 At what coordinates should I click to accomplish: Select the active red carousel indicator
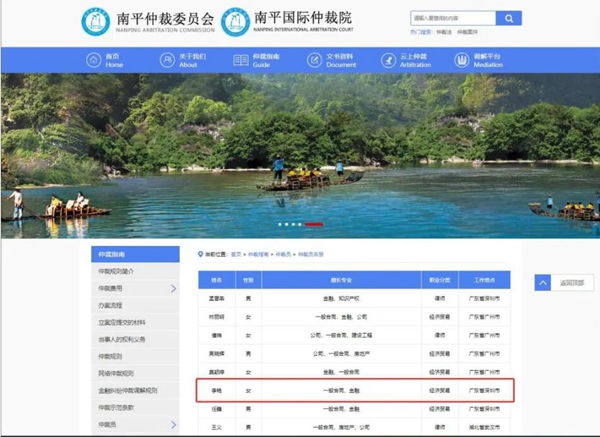[x=313, y=225]
